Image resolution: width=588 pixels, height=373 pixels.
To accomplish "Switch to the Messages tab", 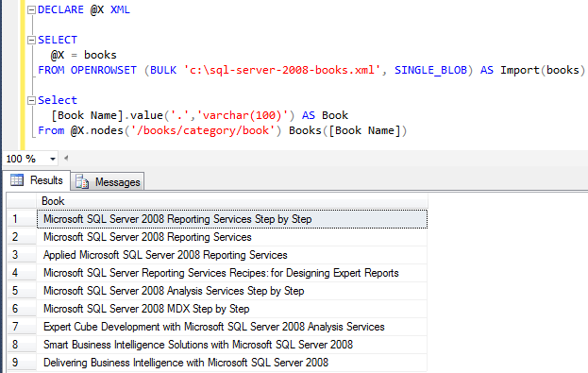I will coord(108,182).
